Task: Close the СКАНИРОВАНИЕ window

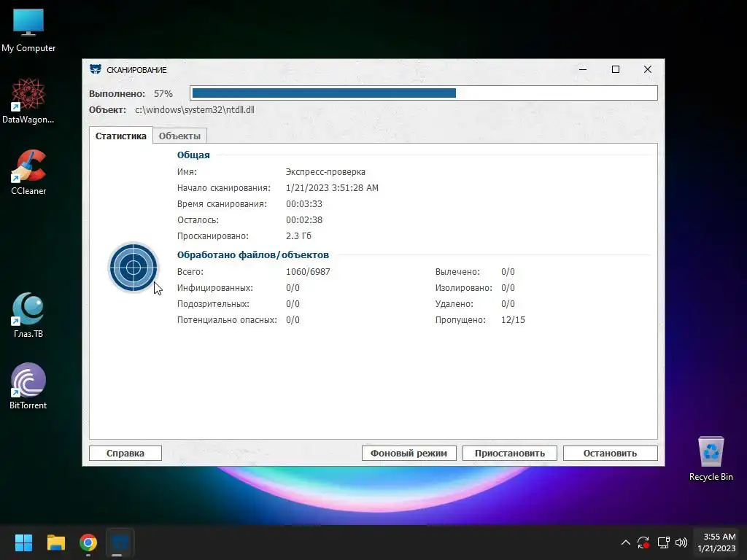Action: pyautogui.click(x=648, y=69)
